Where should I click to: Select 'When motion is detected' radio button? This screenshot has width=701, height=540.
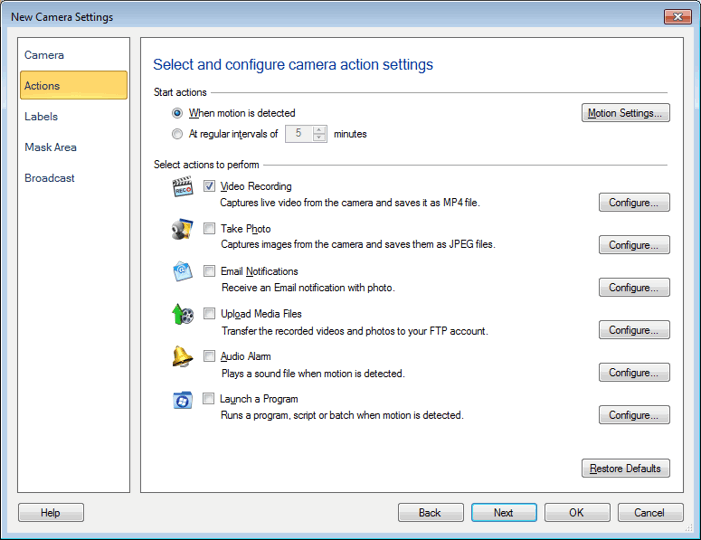point(178,114)
